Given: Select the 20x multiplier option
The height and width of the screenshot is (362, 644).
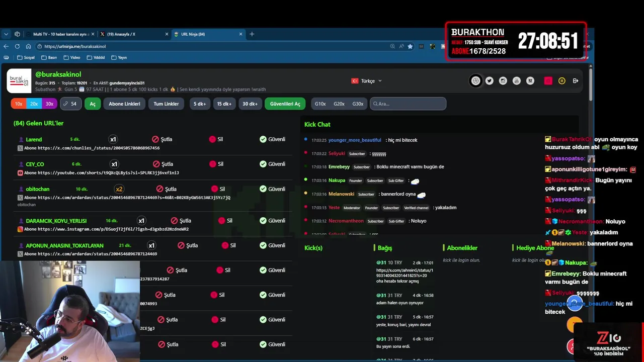Looking at the screenshot, I should 34,104.
